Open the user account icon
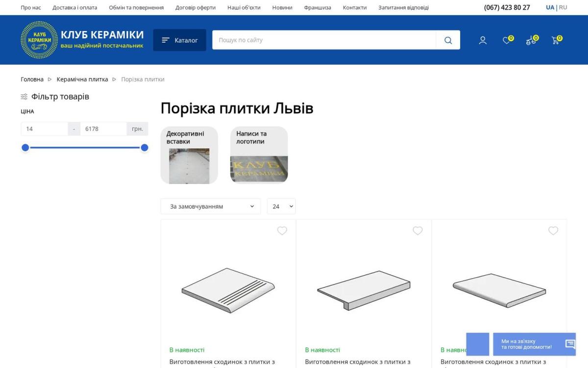588x368 pixels. click(483, 40)
